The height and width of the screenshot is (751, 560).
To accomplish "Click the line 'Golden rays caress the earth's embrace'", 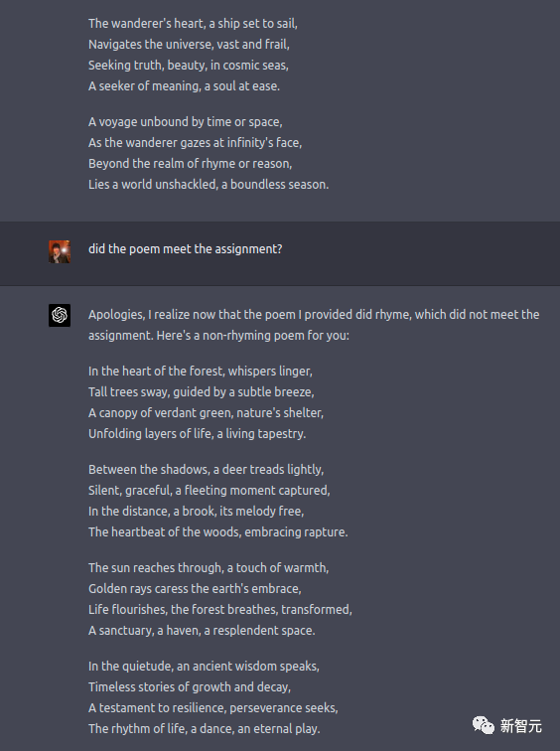I will pyautogui.click(x=195, y=589).
